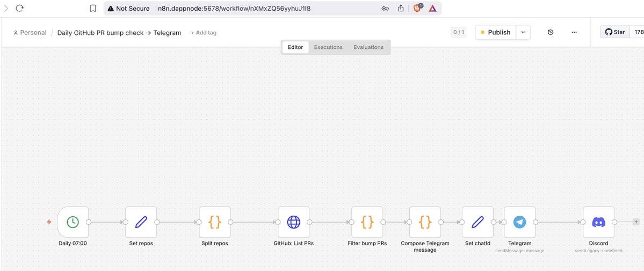Open Brave Rewards triangle icon
The height and width of the screenshot is (271, 644).
(432, 8)
